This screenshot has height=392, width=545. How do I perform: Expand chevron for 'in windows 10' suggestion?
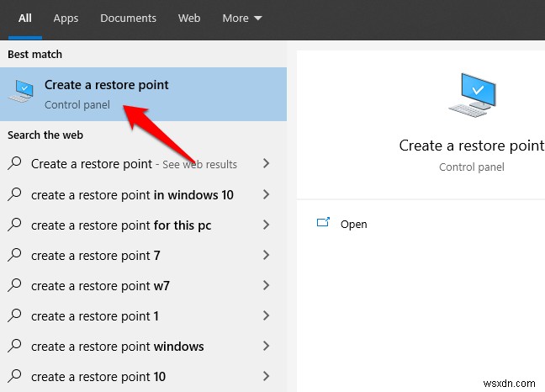267,194
